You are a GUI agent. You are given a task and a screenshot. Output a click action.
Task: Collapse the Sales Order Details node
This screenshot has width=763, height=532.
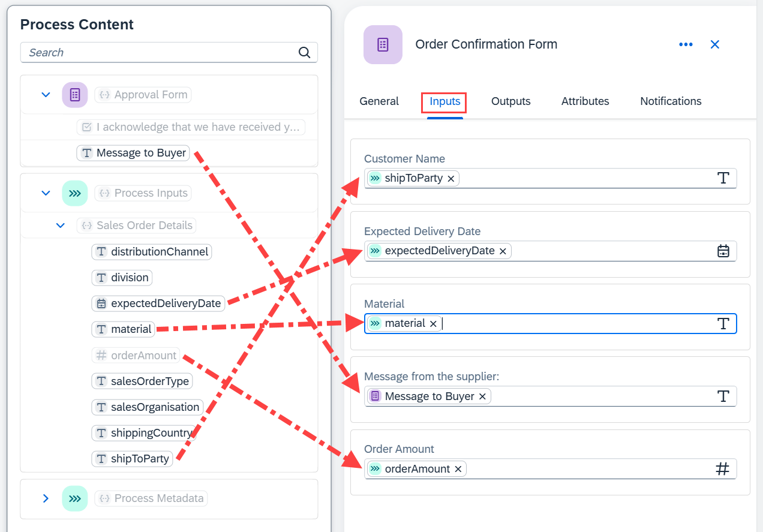pos(60,226)
